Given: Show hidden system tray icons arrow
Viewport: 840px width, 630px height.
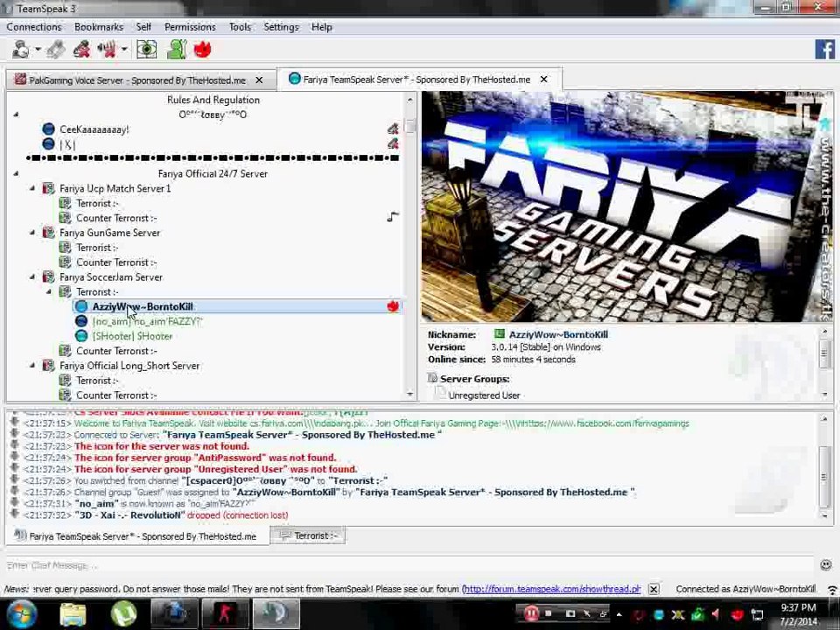Looking at the screenshot, I should (x=619, y=614).
